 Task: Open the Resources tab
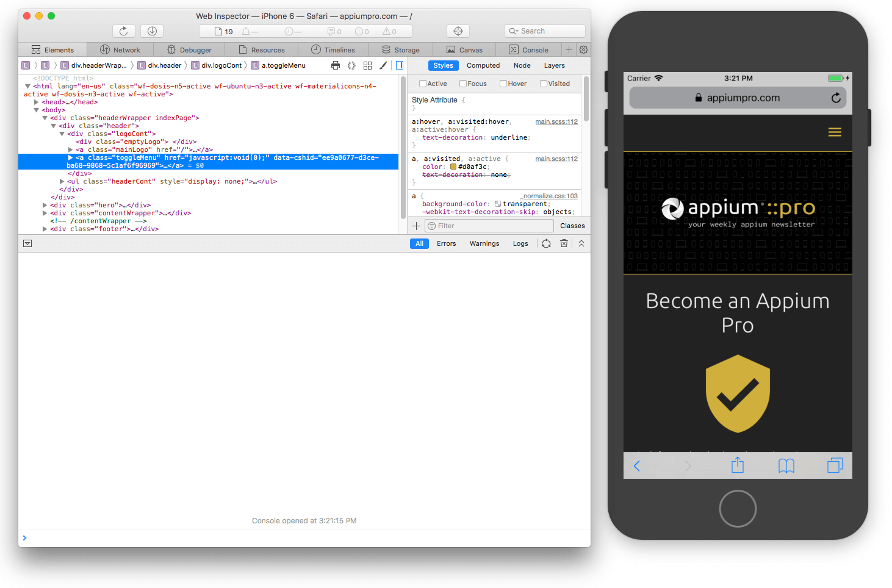(x=262, y=50)
